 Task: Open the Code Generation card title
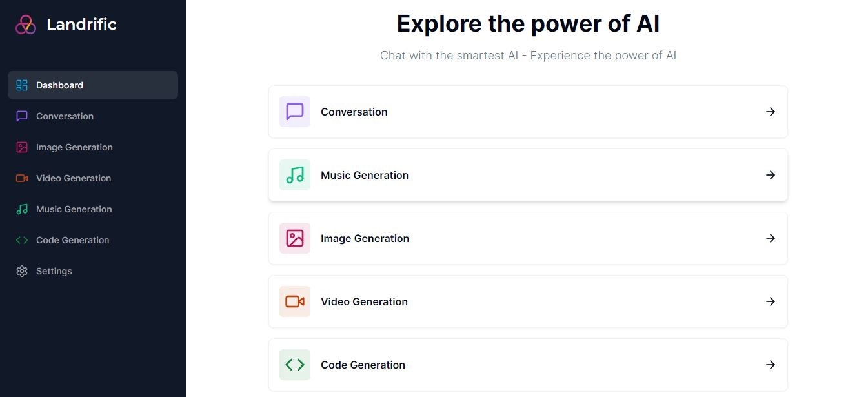363,365
